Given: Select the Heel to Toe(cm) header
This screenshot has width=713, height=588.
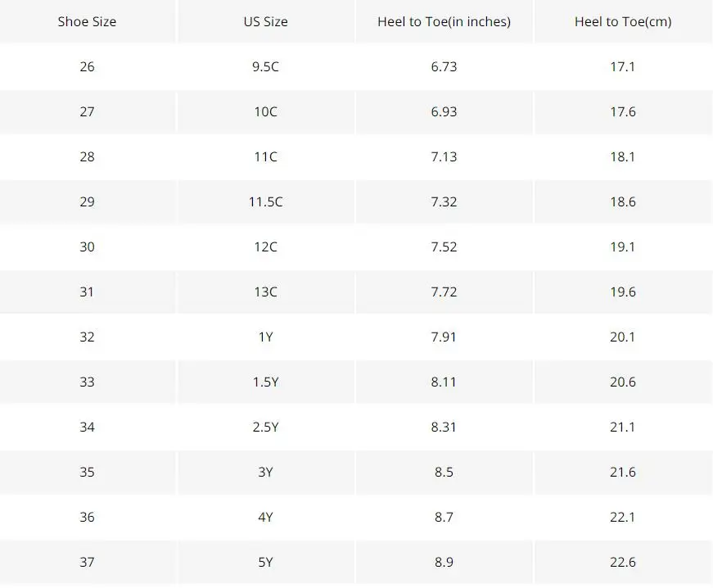Looking at the screenshot, I should click(622, 21).
